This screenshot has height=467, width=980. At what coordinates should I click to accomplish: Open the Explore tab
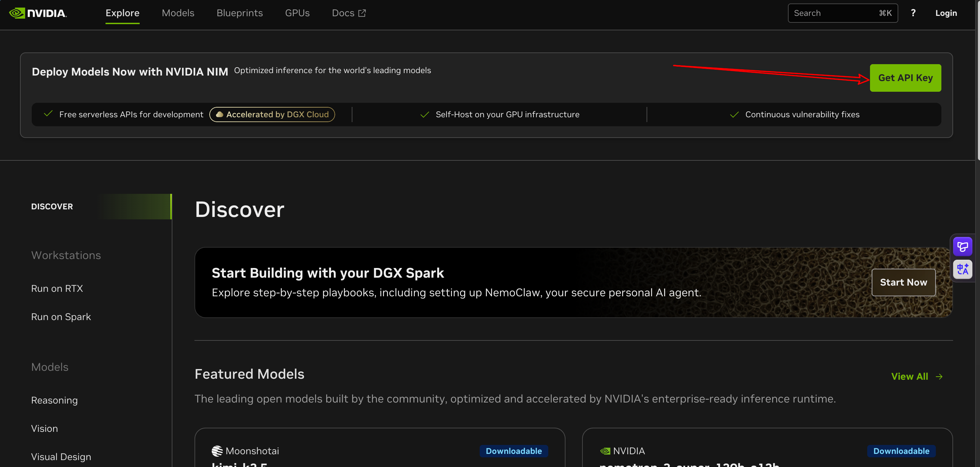point(122,13)
